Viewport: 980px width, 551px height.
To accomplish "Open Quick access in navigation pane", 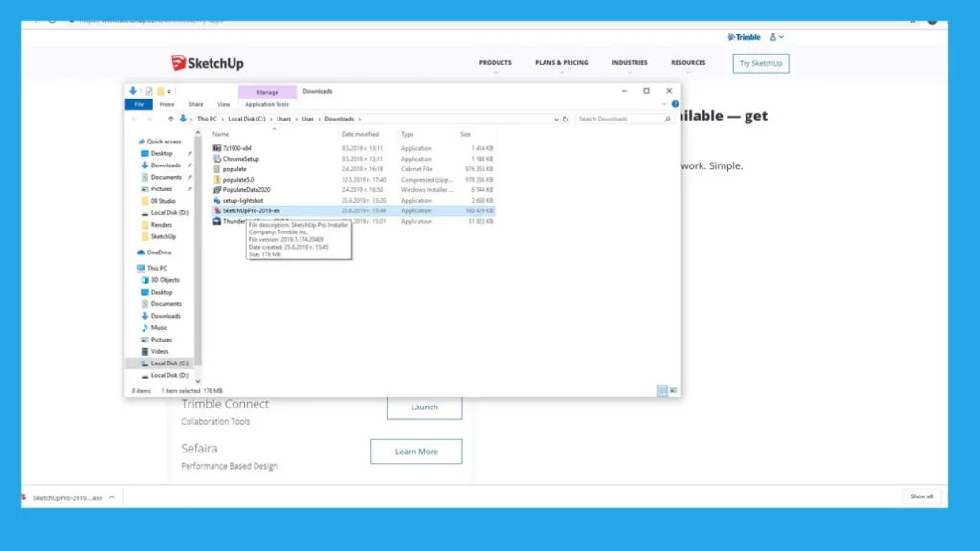I will click(160, 142).
